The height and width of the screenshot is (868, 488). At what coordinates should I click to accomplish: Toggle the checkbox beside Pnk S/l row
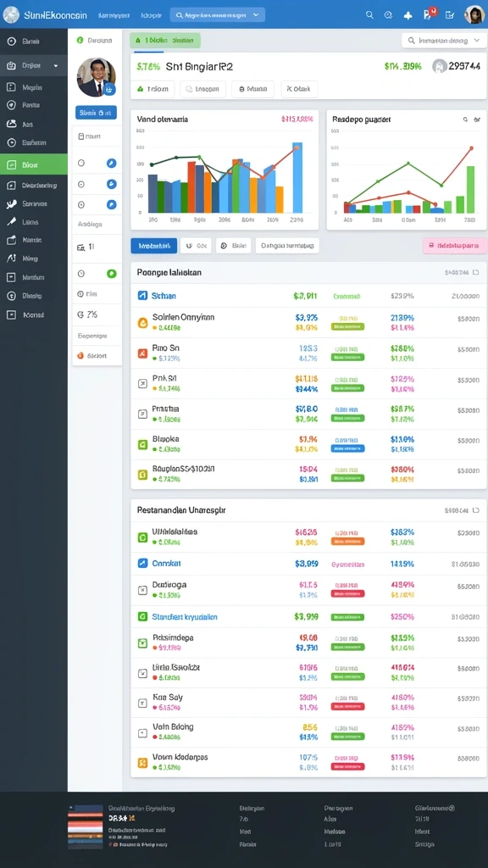point(142,383)
